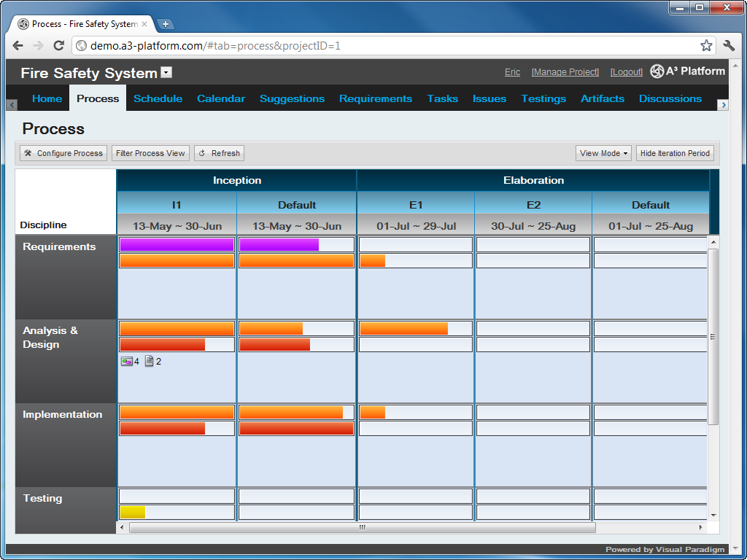Click the 01-Jul ~ 29-Jul date range
The image size is (747, 560).
coord(416,226)
